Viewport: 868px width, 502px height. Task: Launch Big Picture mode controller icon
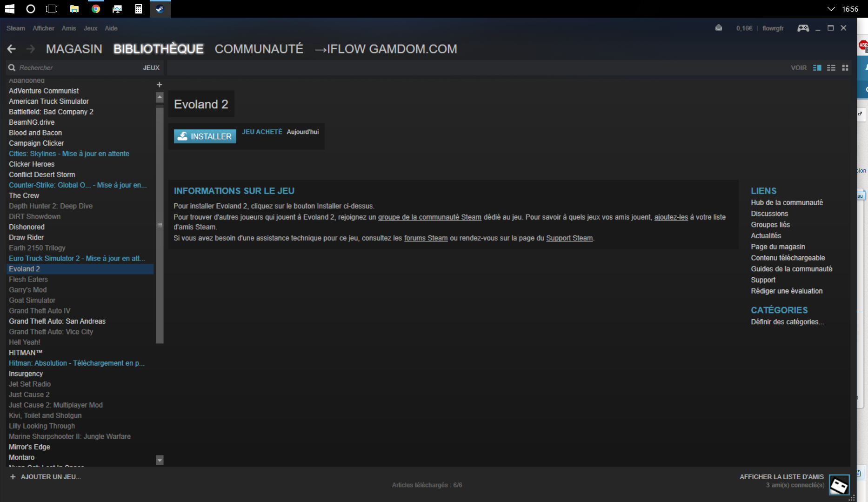[803, 28]
